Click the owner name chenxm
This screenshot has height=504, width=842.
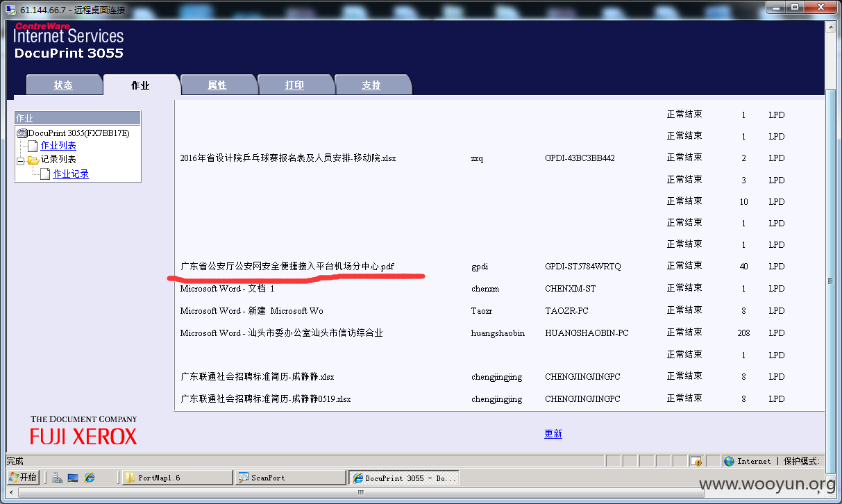click(485, 289)
